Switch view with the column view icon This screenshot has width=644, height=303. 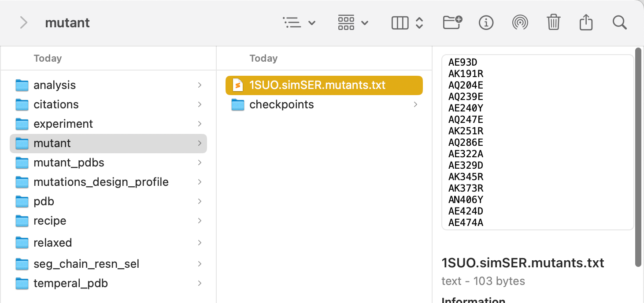(407, 22)
